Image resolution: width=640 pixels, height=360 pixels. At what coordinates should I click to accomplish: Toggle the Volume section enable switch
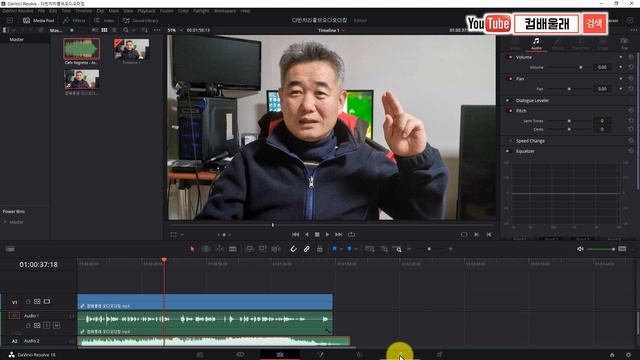coord(509,57)
